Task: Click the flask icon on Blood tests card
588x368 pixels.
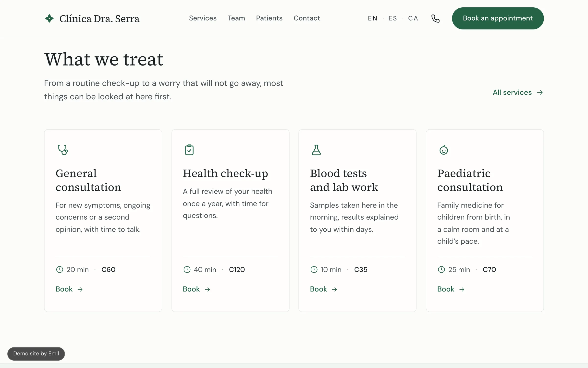Action: pos(316,150)
